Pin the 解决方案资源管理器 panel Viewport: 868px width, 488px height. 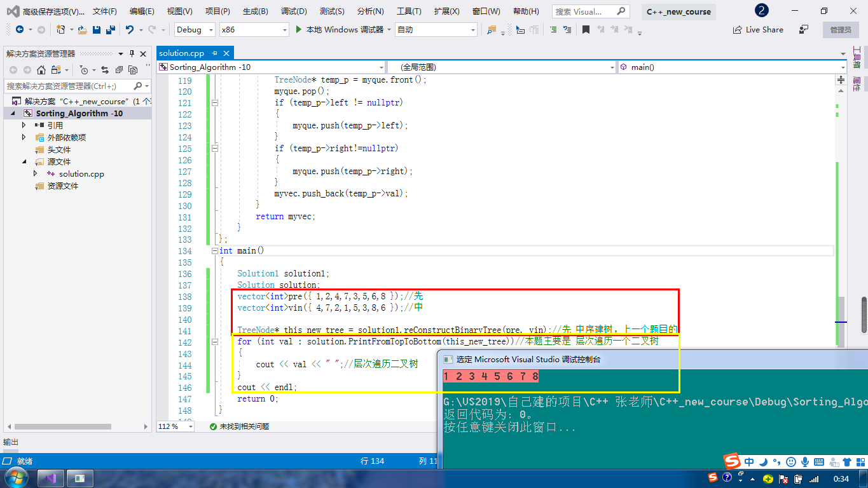tap(132, 53)
